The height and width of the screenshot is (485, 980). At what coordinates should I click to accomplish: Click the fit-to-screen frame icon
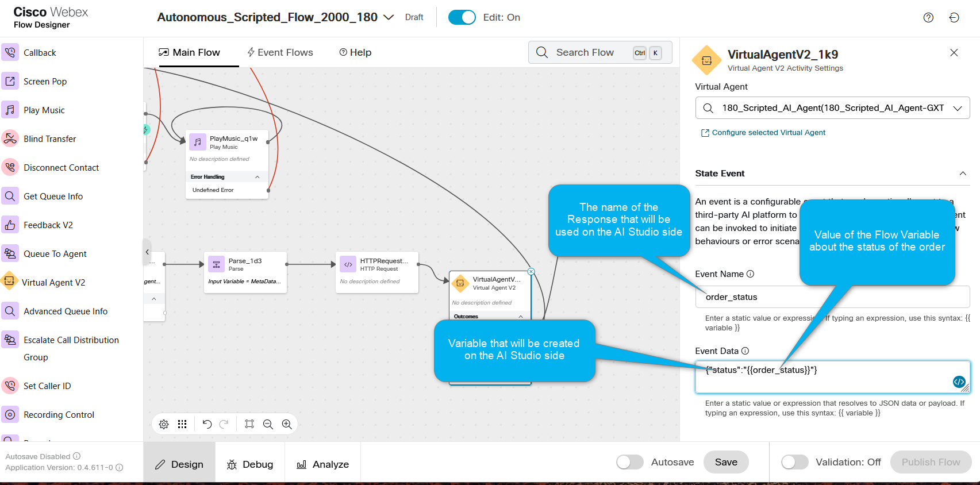coord(249,424)
